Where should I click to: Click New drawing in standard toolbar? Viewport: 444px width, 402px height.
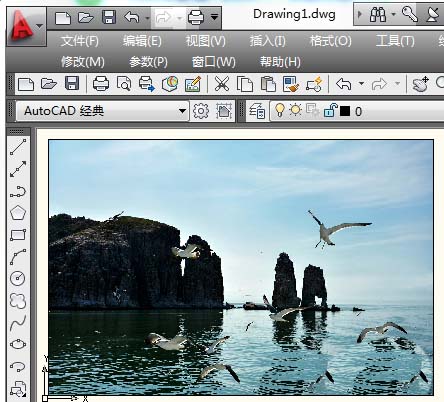[26, 84]
